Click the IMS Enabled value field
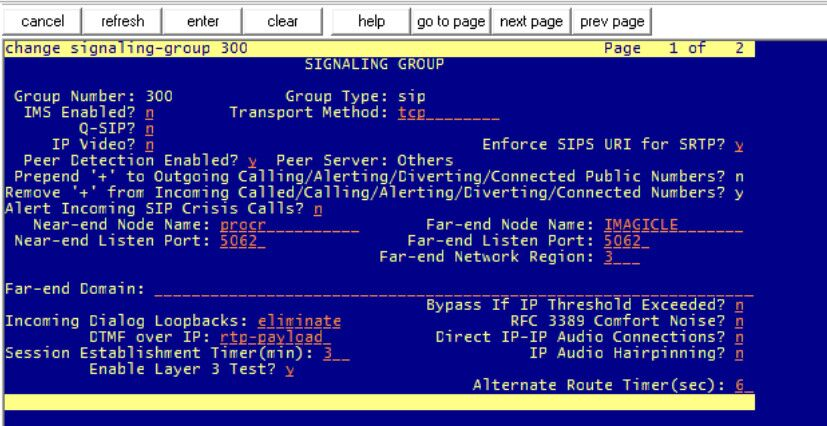 [149, 112]
